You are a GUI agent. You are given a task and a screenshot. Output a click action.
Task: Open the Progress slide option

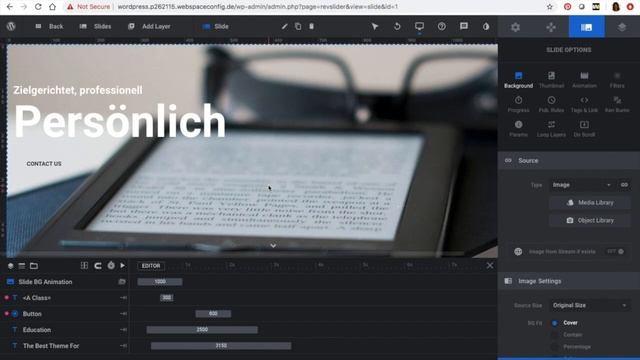point(518,104)
